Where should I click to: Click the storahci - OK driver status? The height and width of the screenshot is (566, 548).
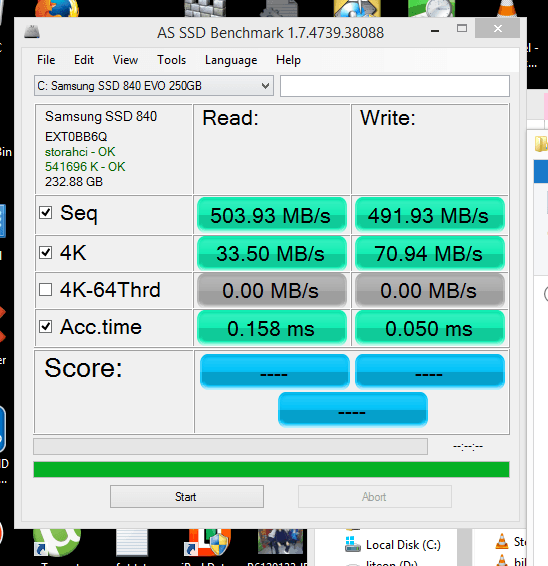click(x=80, y=152)
